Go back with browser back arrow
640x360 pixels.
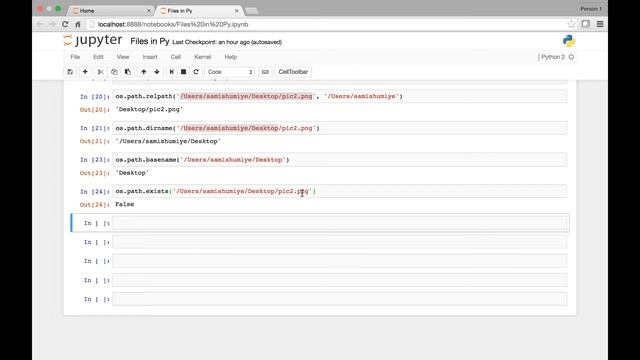click(40, 24)
